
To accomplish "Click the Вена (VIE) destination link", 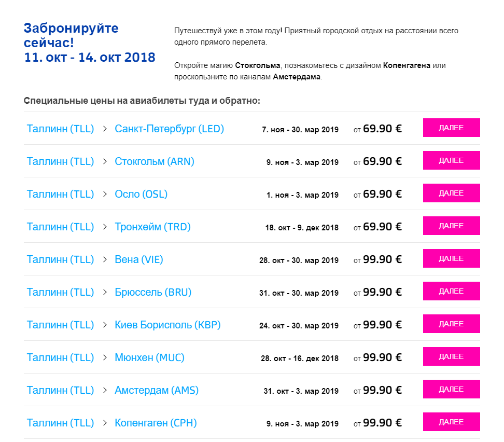I will (x=138, y=259).
